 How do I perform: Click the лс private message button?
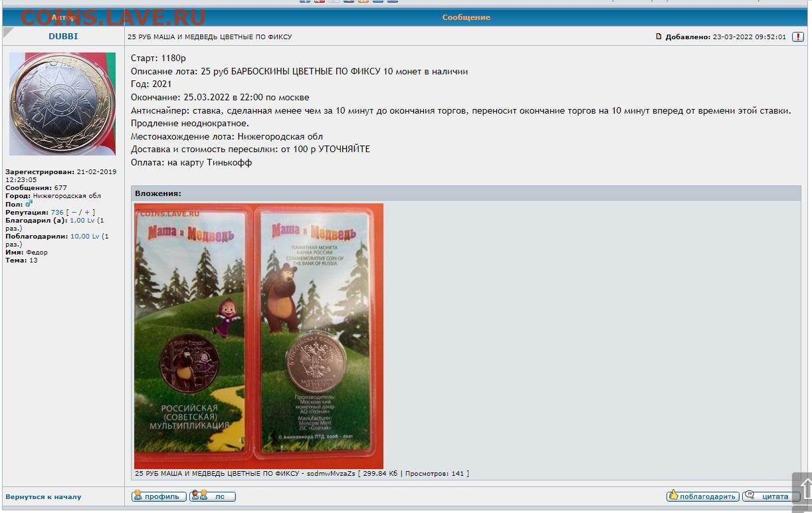click(x=212, y=496)
